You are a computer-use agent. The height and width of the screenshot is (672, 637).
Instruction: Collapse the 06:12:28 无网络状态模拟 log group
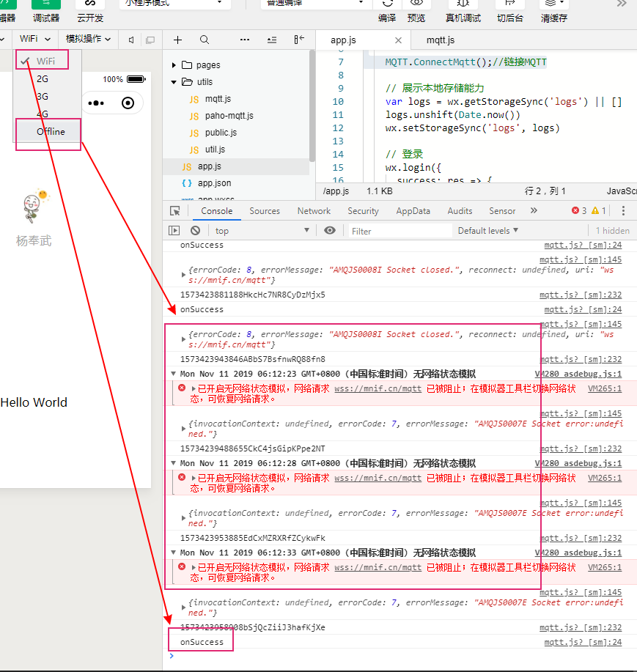[x=173, y=463]
